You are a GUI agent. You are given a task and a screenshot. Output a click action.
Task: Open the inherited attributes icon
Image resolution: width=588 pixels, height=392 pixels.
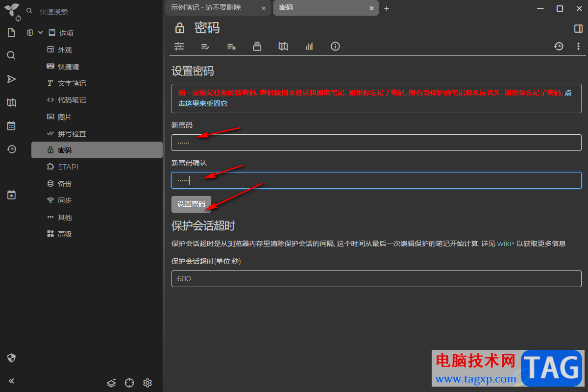pyautogui.click(x=231, y=46)
